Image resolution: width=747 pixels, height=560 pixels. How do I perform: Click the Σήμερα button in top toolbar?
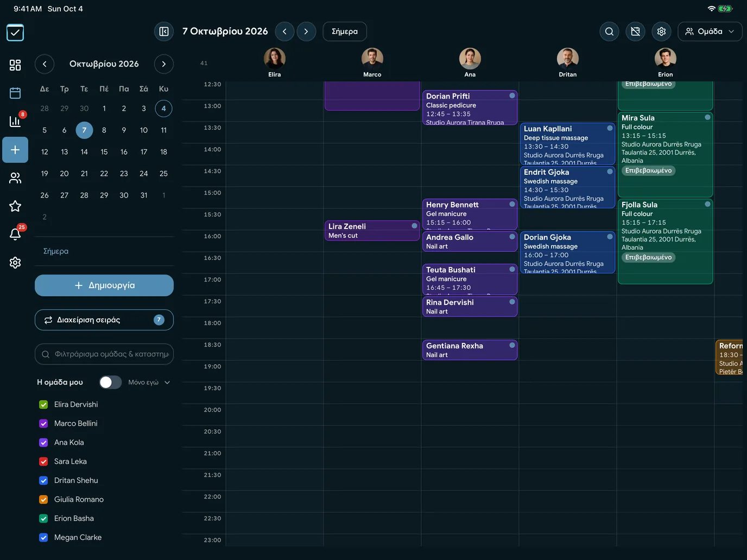coord(345,31)
